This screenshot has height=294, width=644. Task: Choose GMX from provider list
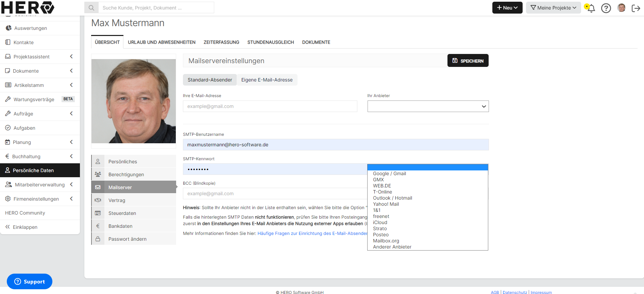point(428,180)
